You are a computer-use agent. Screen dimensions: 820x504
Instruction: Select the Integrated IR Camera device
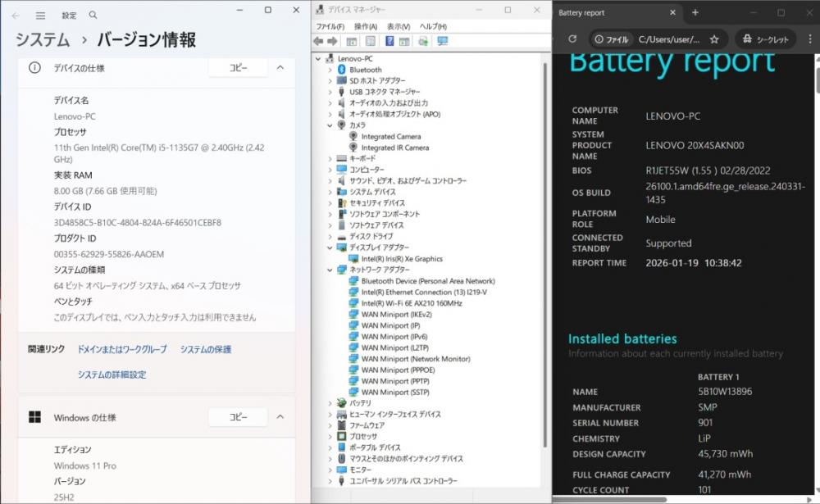[394, 148]
